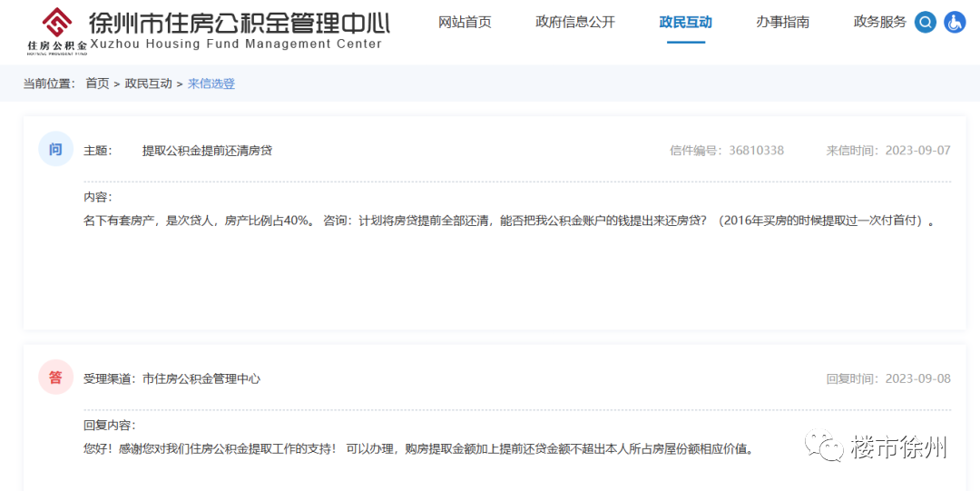
Task: Click the letter number 36810338
Action: click(756, 151)
